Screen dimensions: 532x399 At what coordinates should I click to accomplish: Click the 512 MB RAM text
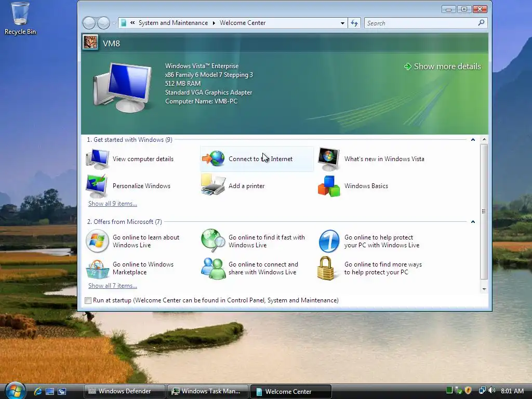[183, 84]
